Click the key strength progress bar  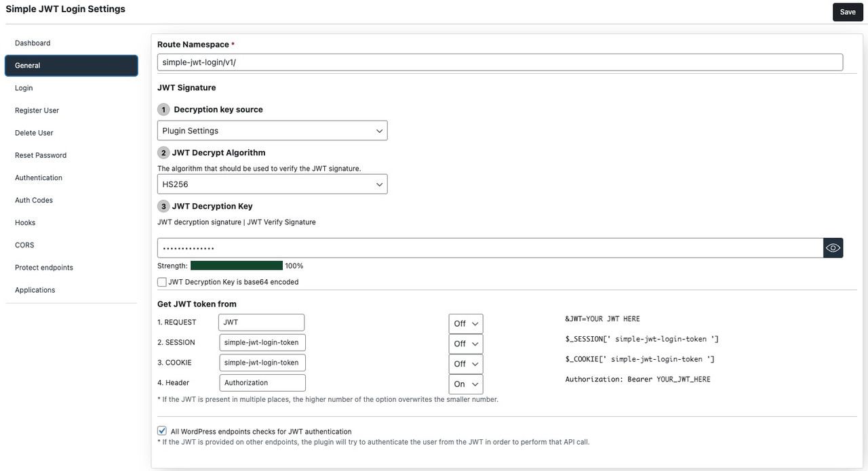point(237,266)
